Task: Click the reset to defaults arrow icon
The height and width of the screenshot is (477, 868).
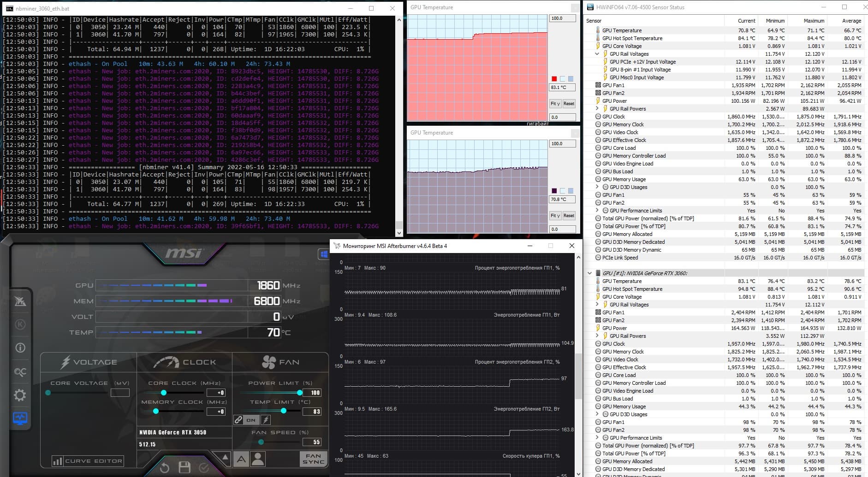Action: (165, 468)
